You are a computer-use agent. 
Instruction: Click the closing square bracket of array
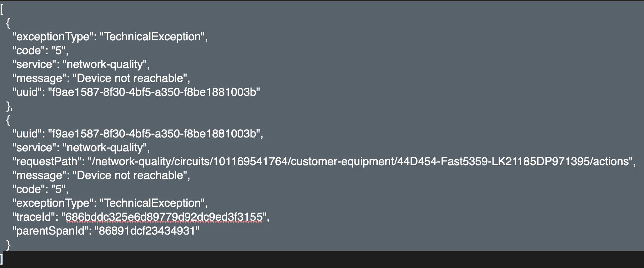click(x=2, y=259)
